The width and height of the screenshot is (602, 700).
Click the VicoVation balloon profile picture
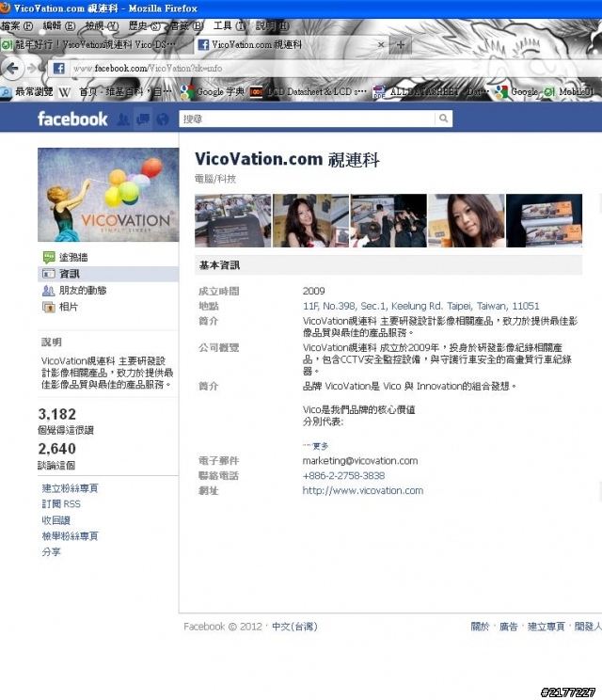coord(108,195)
